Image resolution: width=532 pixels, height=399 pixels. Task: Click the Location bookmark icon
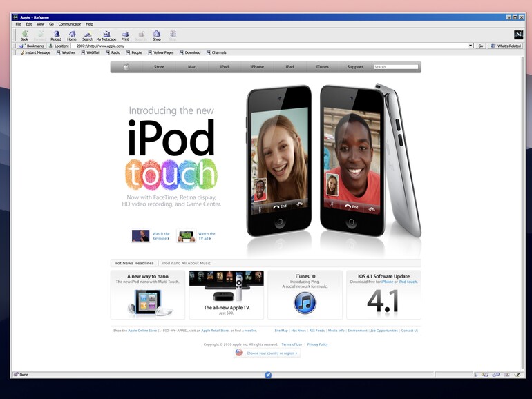(x=50, y=46)
